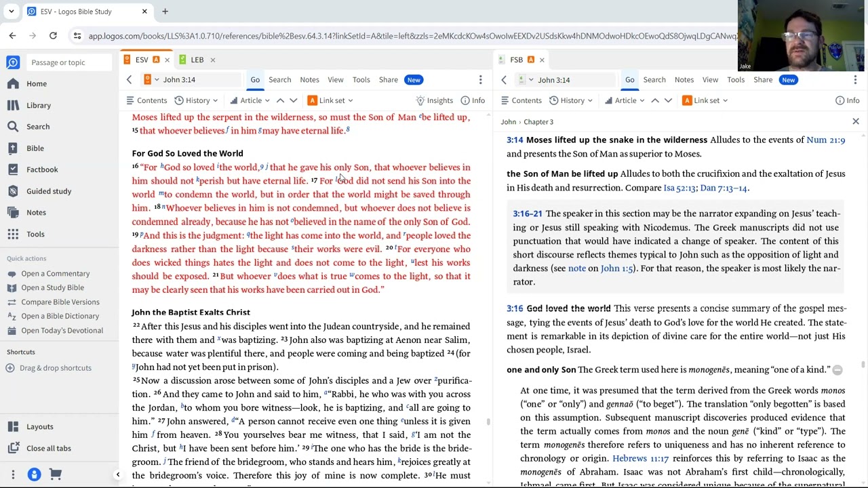Viewport: 868px width, 488px height.
Task: Go to next article in FSB panel
Action: point(668,100)
